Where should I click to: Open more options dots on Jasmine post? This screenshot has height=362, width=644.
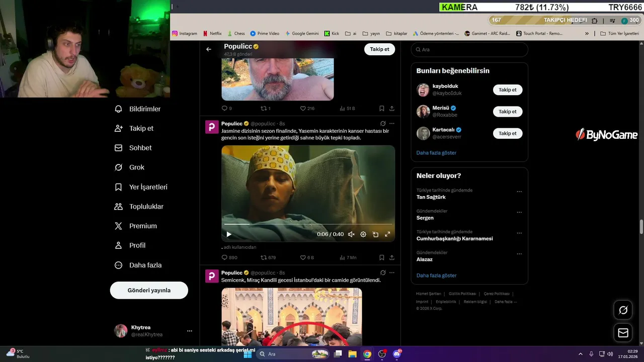(392, 124)
